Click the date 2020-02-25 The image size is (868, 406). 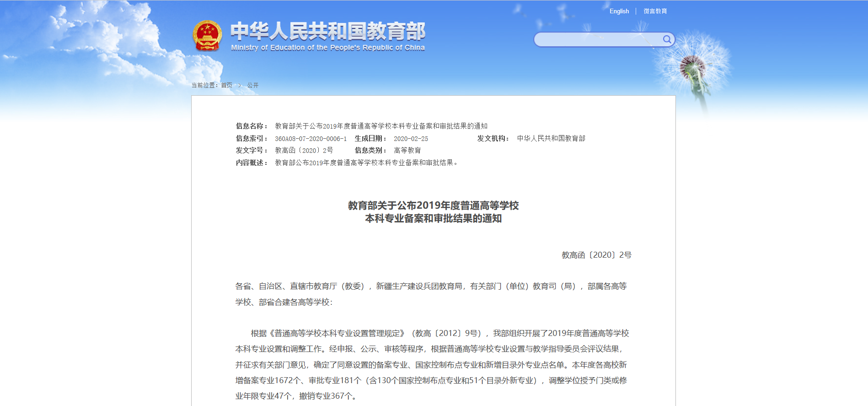pyautogui.click(x=411, y=138)
